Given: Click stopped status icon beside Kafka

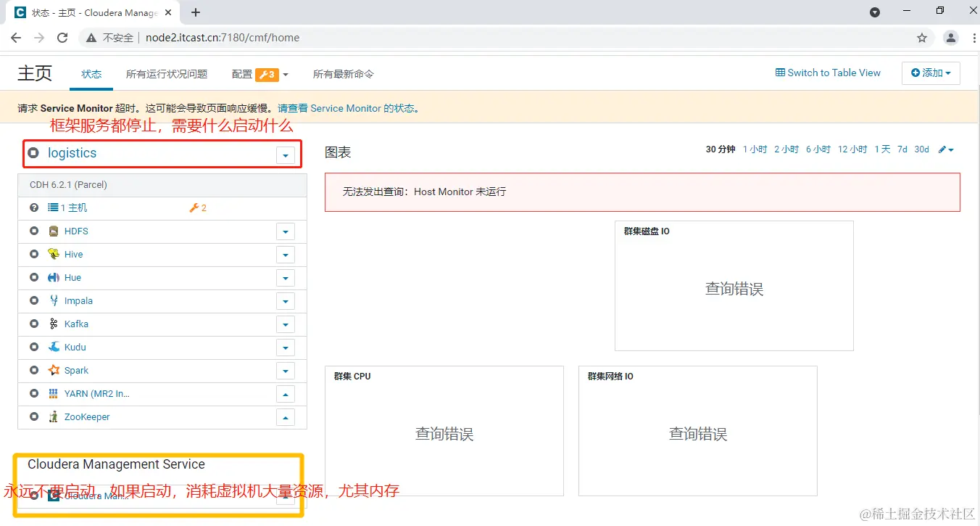Looking at the screenshot, I should click(x=33, y=324).
